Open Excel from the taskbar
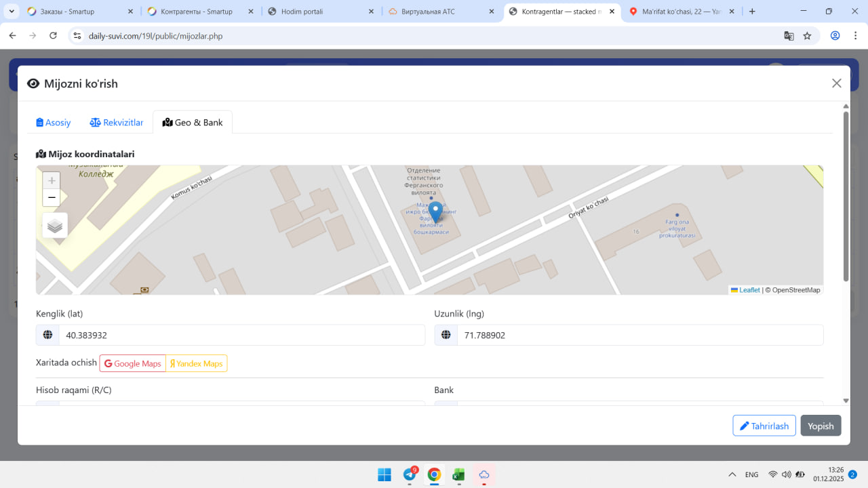 [459, 474]
